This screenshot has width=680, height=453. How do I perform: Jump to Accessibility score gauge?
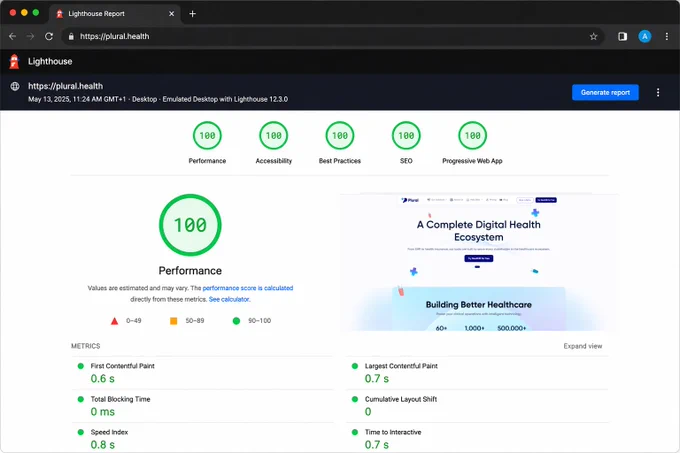pos(274,136)
